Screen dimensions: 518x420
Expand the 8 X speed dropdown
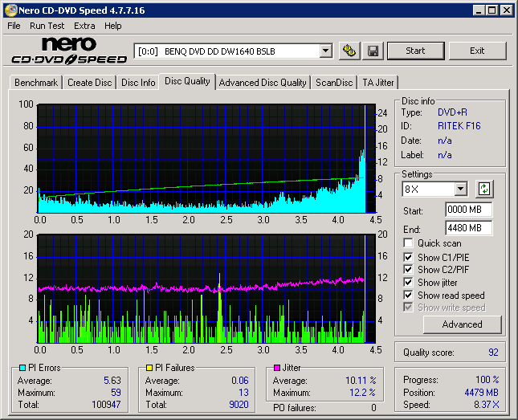tap(460, 190)
